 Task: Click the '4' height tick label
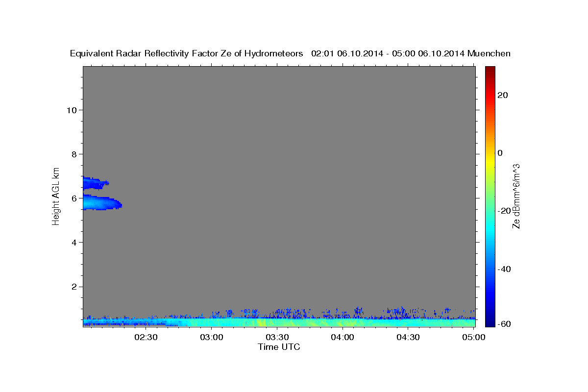(x=73, y=242)
